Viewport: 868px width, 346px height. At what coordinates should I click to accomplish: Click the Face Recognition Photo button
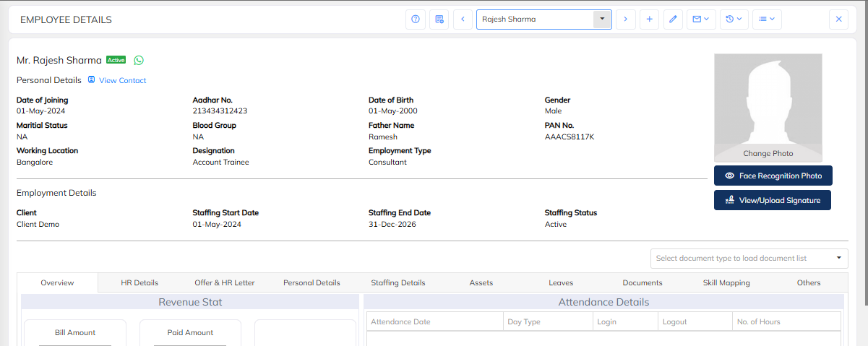click(x=773, y=176)
